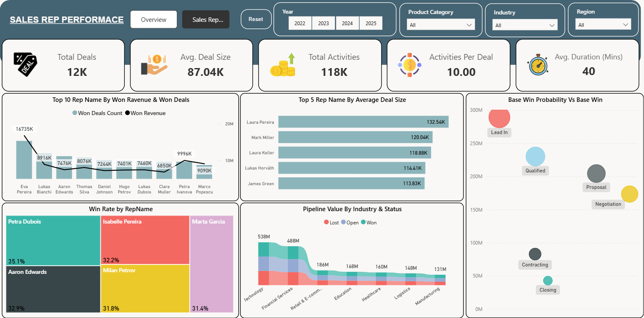Open the Product Category dropdown
Screen dimensions: 644x318
coord(441,25)
